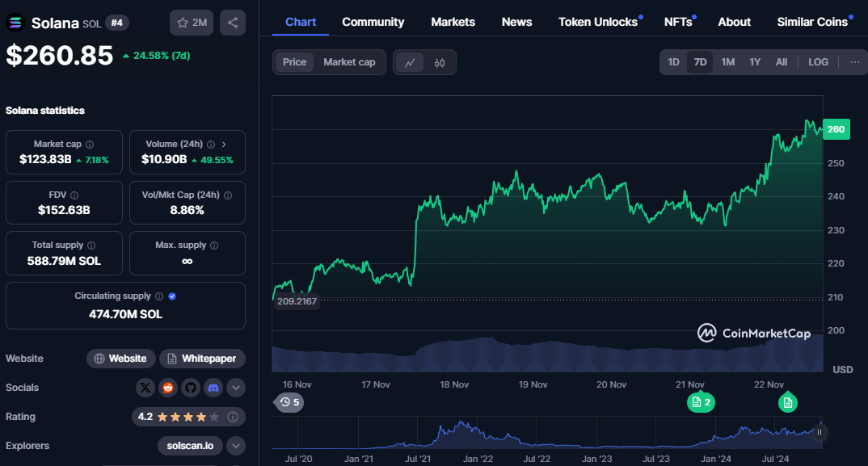
Task: Show the Rating info icon
Action: pos(233,417)
